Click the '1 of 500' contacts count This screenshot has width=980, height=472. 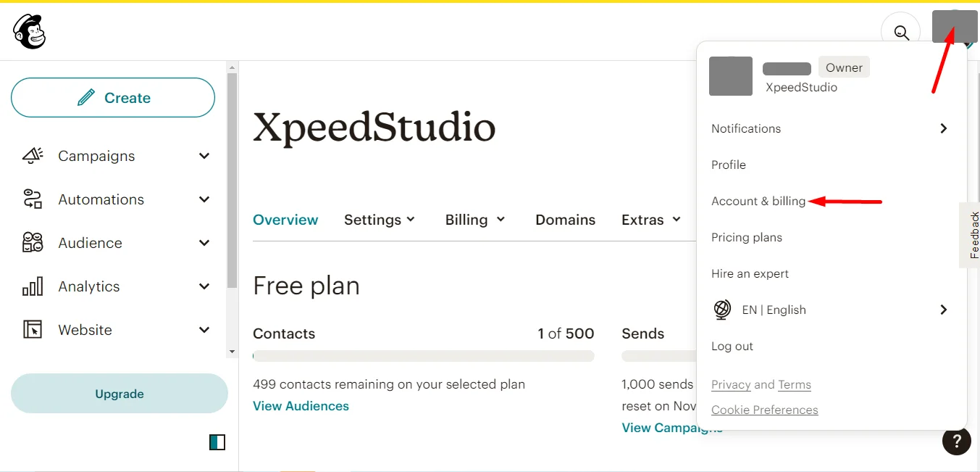point(566,334)
